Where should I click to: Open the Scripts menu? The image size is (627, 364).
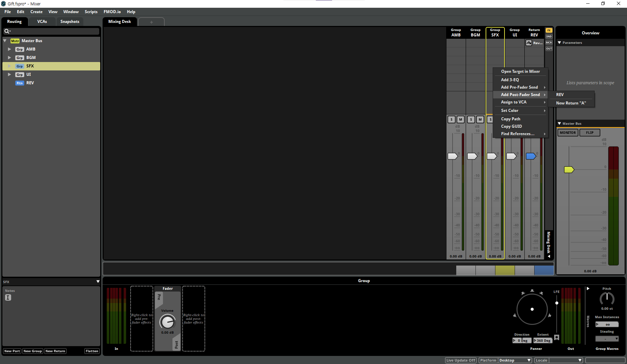coord(91,12)
